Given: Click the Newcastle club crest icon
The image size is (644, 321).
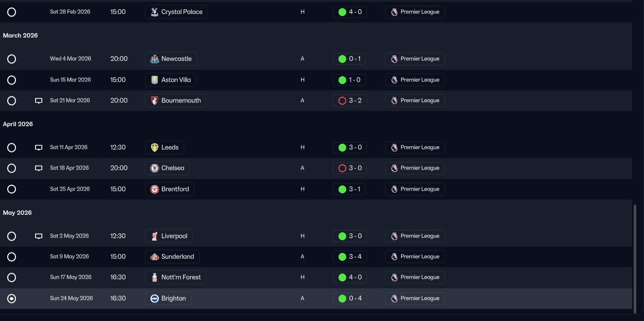Looking at the screenshot, I should click(154, 59).
